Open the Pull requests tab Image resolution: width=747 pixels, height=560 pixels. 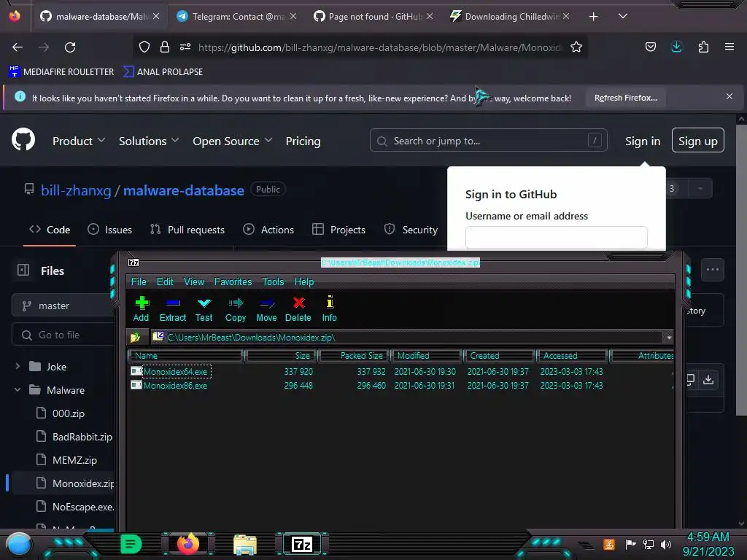click(x=187, y=230)
